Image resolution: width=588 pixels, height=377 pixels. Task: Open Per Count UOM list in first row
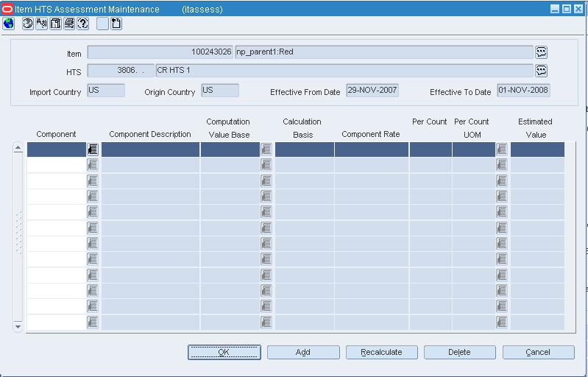pyautogui.click(x=502, y=149)
